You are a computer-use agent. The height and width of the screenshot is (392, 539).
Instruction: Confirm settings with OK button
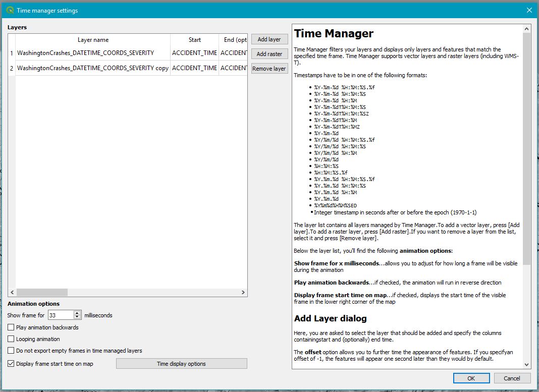(471, 378)
